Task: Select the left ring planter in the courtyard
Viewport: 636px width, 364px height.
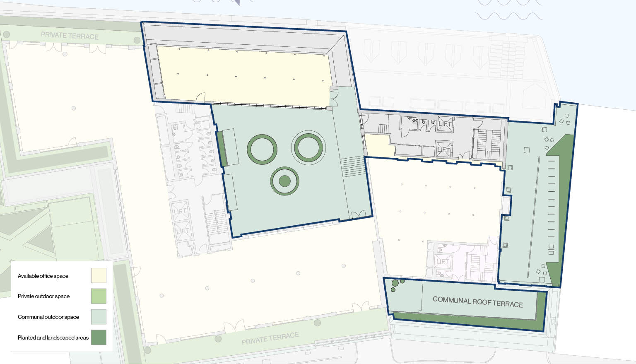Action: [x=262, y=149]
